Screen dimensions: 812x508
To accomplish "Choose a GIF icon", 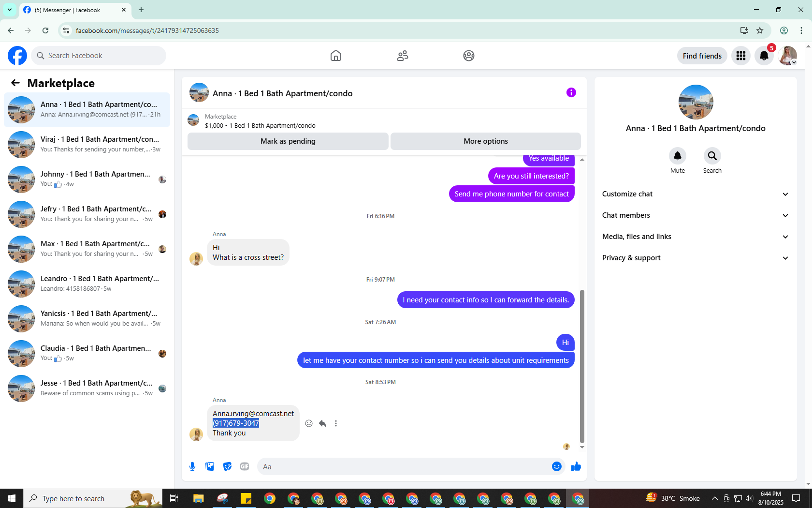I will coord(245,466).
